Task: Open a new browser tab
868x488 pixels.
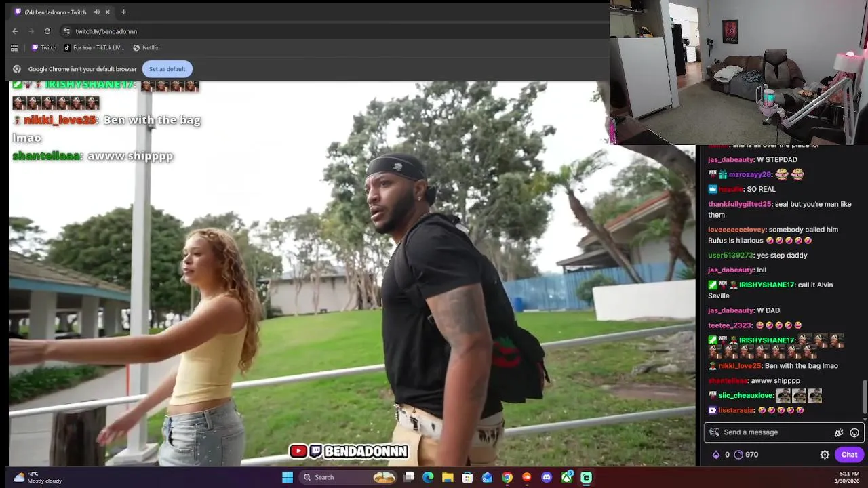Action: [x=123, y=12]
